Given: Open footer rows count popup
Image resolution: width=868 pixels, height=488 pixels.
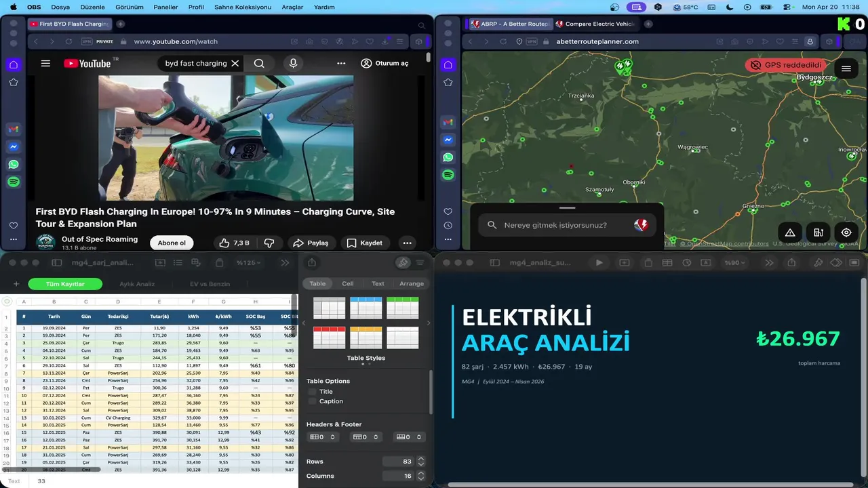Looking at the screenshot, I should click(410, 437).
